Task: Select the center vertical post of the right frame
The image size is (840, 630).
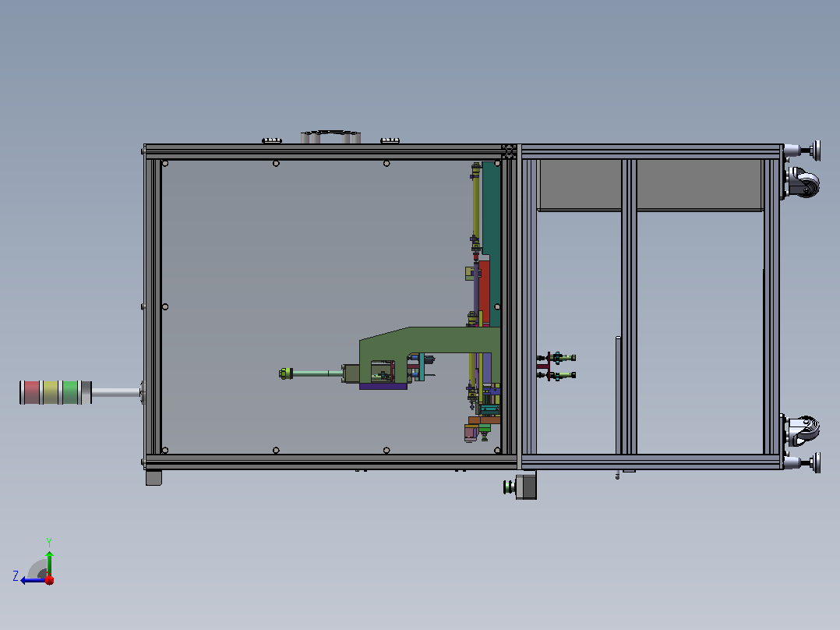Action: 629,306
